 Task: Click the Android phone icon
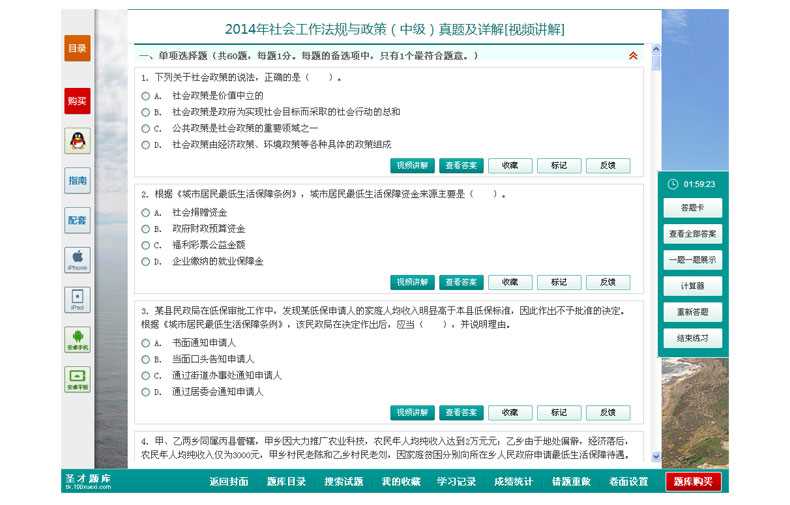(x=77, y=339)
